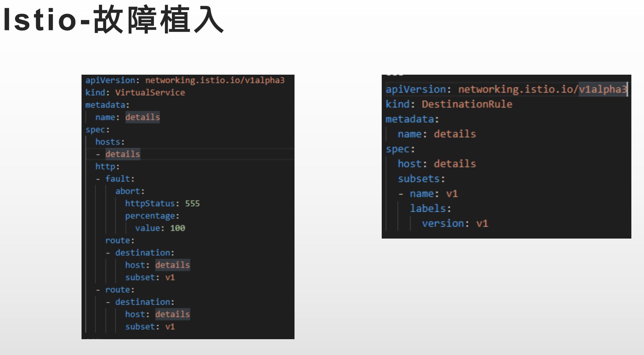Click "spec:" in the VirtualService code block

point(97,130)
